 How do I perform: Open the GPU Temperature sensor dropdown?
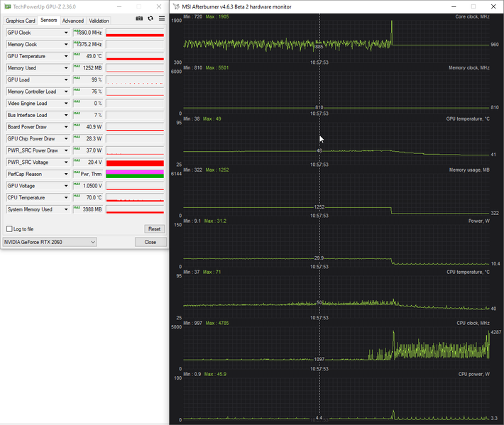pos(66,56)
